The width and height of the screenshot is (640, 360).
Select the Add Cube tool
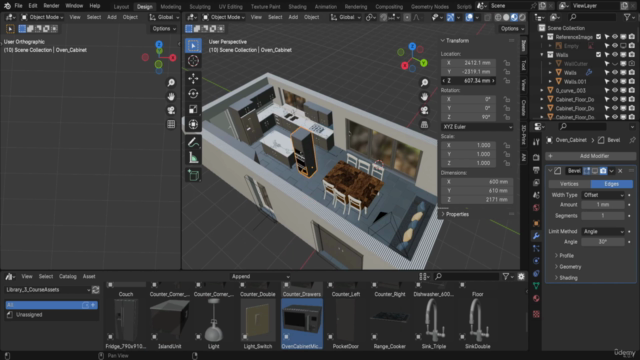tap(193, 176)
